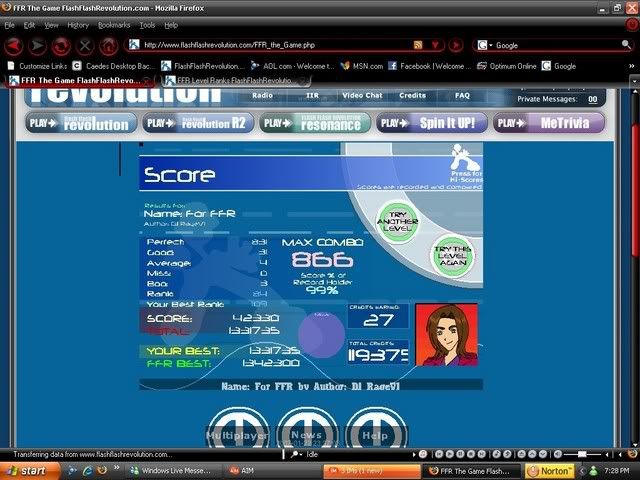
Task: Click Play Spin it UP! banner
Action: (435, 123)
